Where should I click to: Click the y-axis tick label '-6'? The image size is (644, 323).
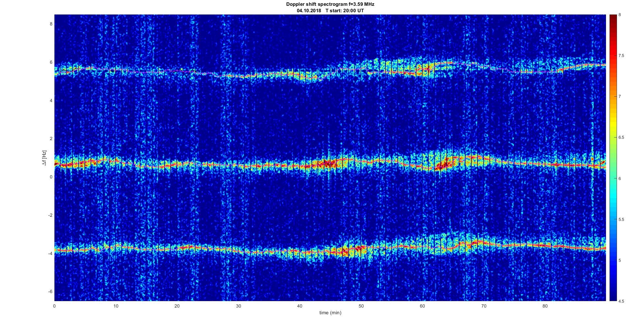tap(50, 291)
